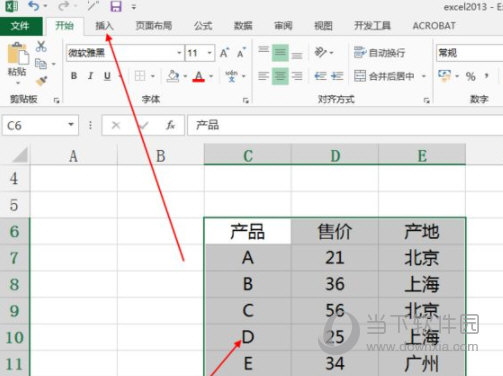Toggle Italic formatting
The image size is (503, 376).
click(x=90, y=76)
